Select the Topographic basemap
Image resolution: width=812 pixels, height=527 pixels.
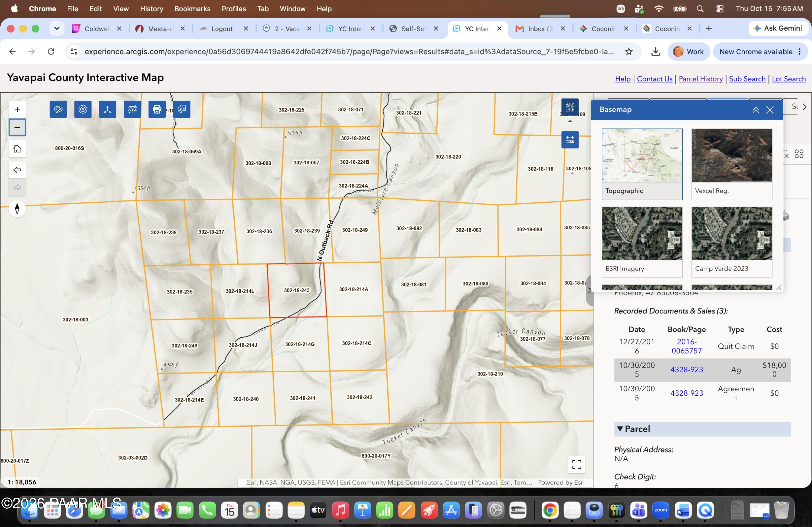[x=642, y=164]
